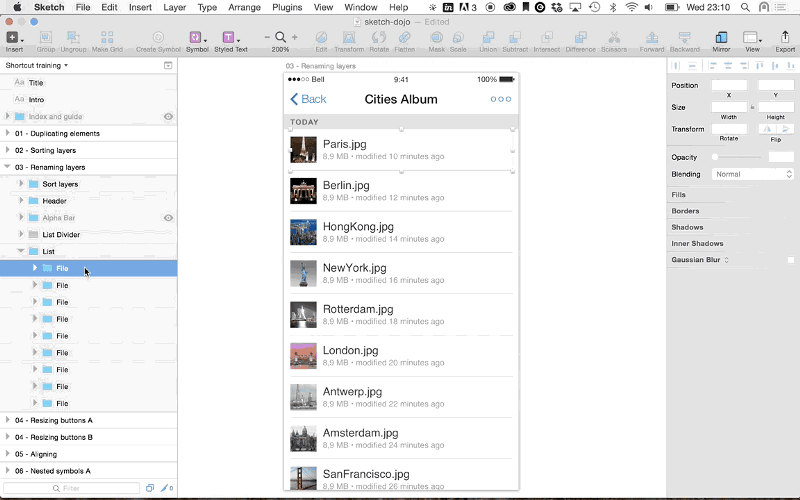
Task: Click the Mirror toolbar icon
Action: coord(721,38)
